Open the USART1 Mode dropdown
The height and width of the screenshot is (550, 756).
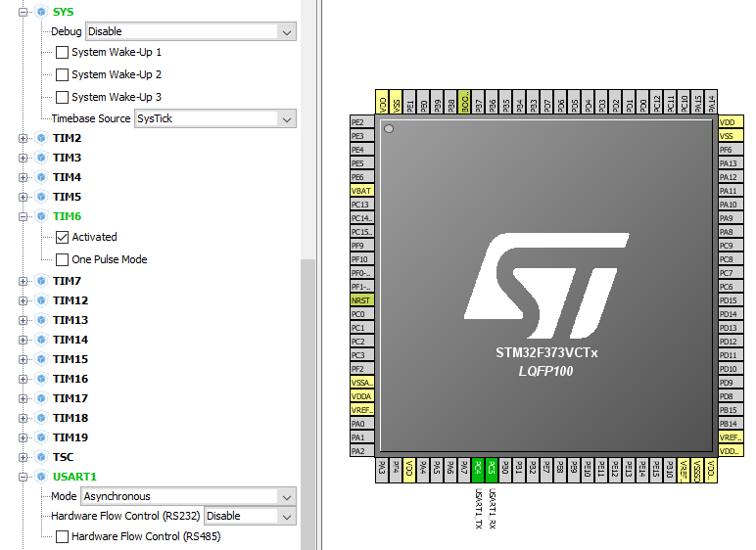point(189,496)
